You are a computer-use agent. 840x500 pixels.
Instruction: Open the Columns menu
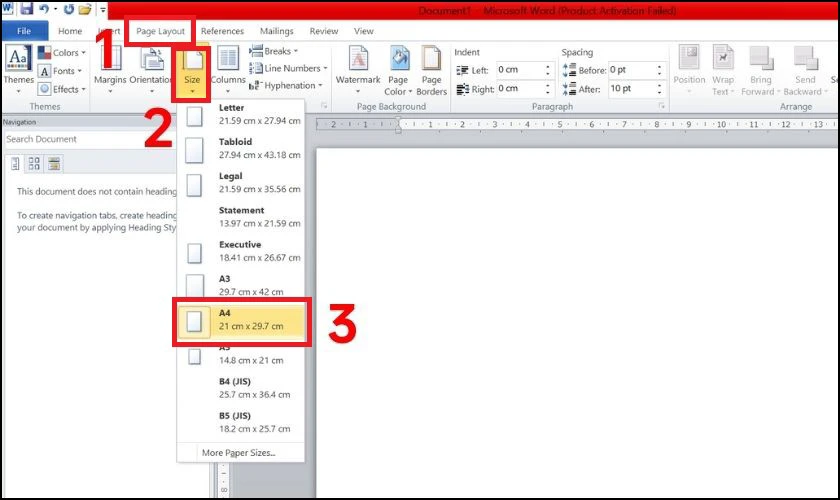tap(228, 70)
